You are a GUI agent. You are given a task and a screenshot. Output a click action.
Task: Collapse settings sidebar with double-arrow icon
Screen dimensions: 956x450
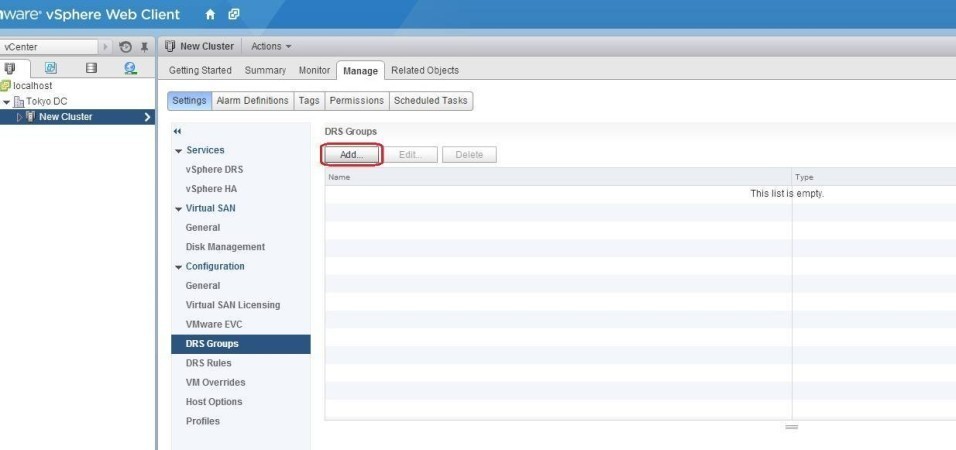point(177,131)
